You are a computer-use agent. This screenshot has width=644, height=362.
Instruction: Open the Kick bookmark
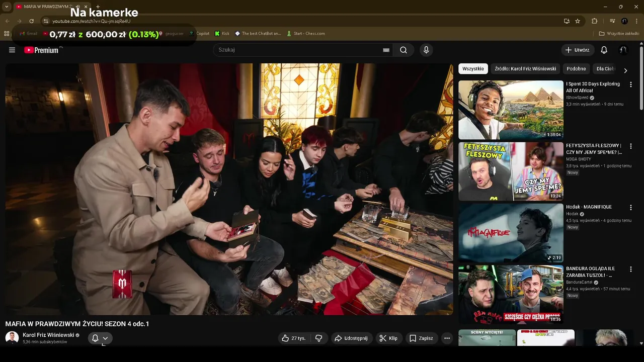pyautogui.click(x=222, y=34)
